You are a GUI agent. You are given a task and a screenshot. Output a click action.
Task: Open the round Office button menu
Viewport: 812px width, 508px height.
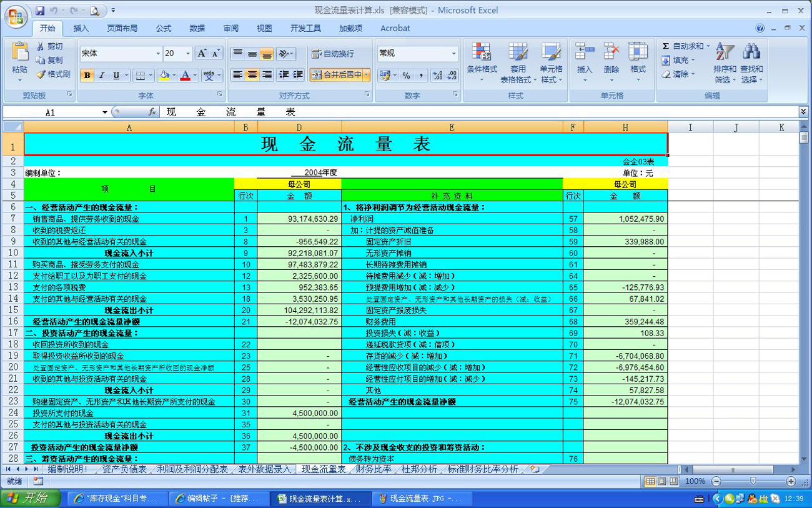tap(16, 16)
